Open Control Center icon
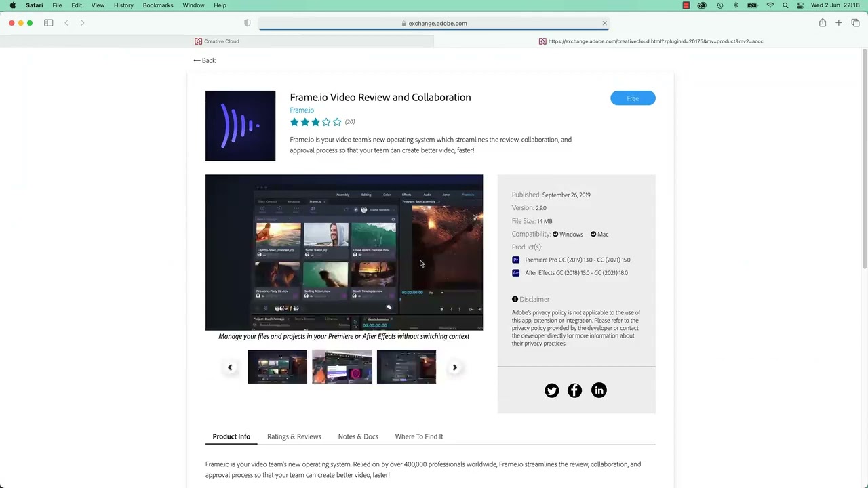Image resolution: width=868 pixels, height=488 pixels. tap(800, 5)
